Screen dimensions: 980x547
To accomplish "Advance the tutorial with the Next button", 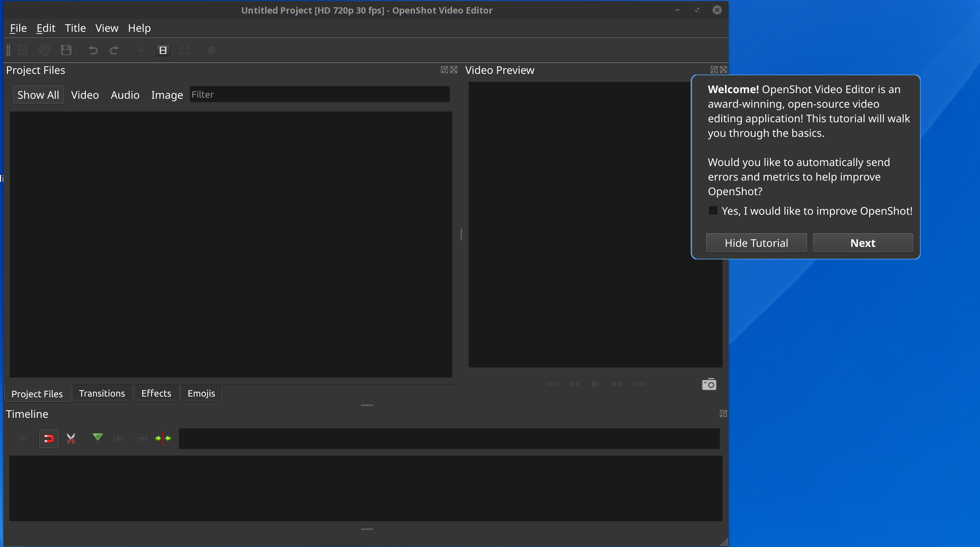I will pos(862,242).
